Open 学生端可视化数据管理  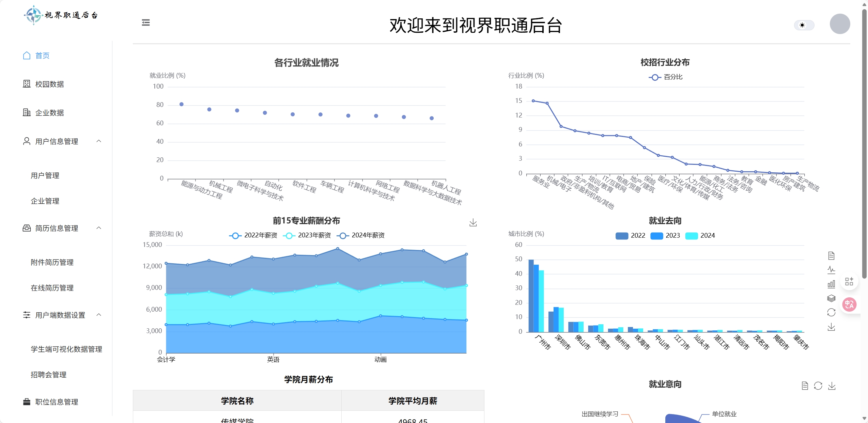66,349
